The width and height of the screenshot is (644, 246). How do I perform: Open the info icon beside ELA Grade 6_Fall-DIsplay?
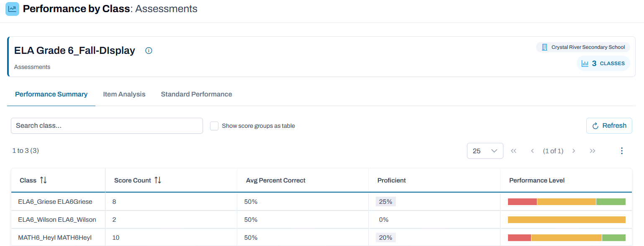149,51
